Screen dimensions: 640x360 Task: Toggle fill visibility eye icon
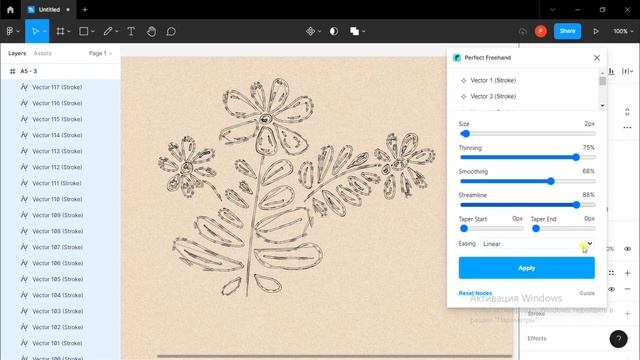tap(611, 289)
